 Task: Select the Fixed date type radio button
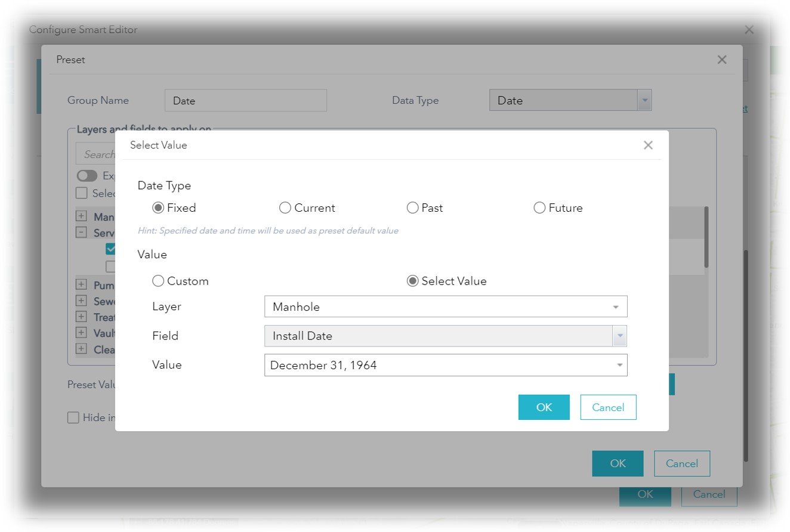pyautogui.click(x=157, y=208)
